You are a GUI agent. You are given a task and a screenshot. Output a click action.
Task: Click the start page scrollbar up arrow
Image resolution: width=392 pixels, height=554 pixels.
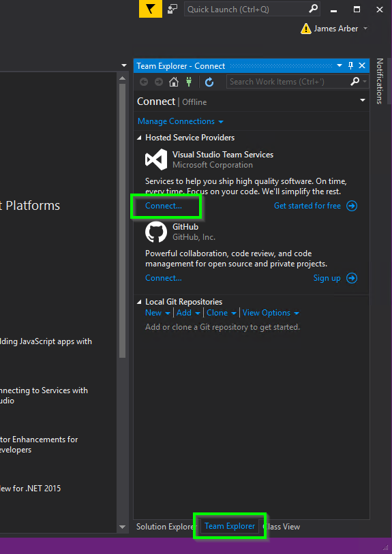point(122,78)
